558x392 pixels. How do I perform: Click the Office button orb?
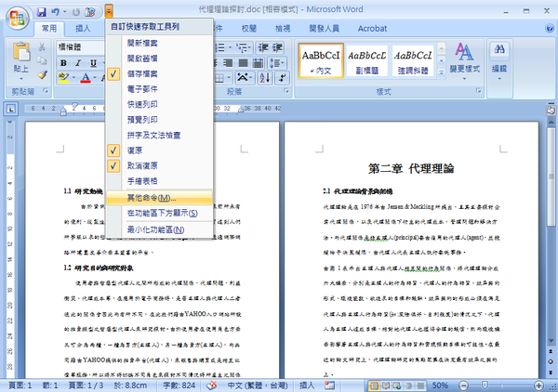click(17, 18)
